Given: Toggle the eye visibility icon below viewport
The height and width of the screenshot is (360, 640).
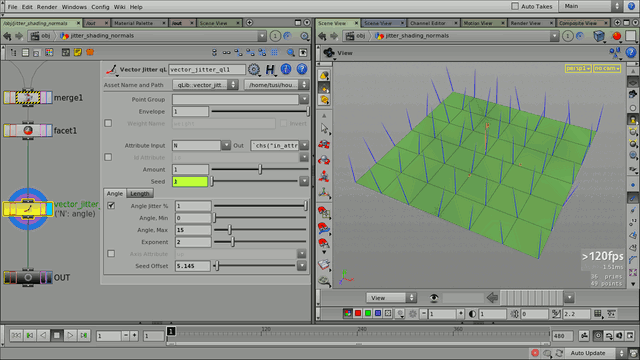Looking at the screenshot, I should [x=433, y=298].
